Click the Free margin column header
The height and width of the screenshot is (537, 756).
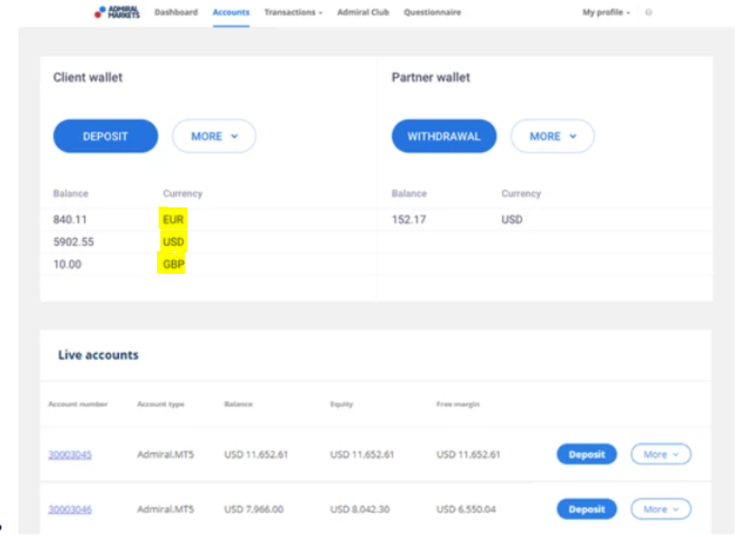(x=458, y=404)
